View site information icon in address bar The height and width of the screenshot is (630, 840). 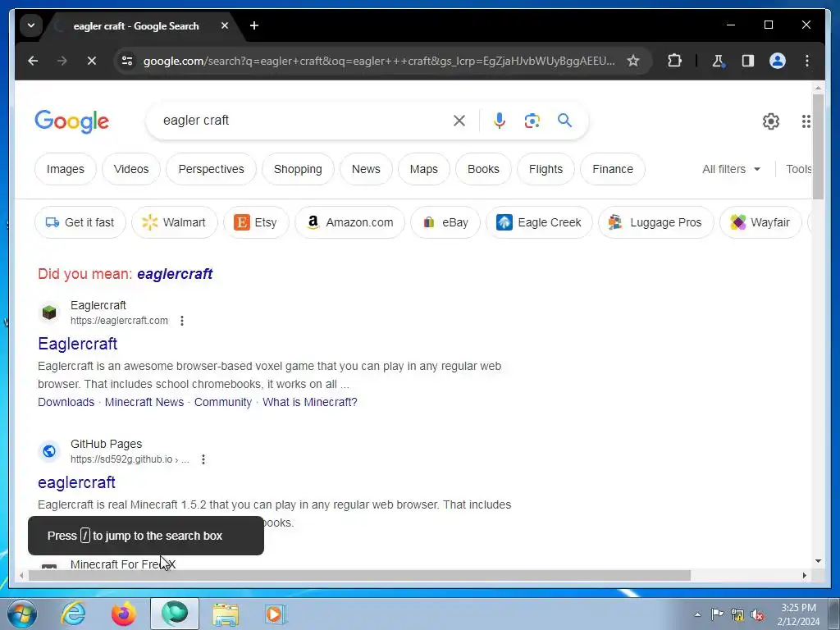tap(127, 61)
